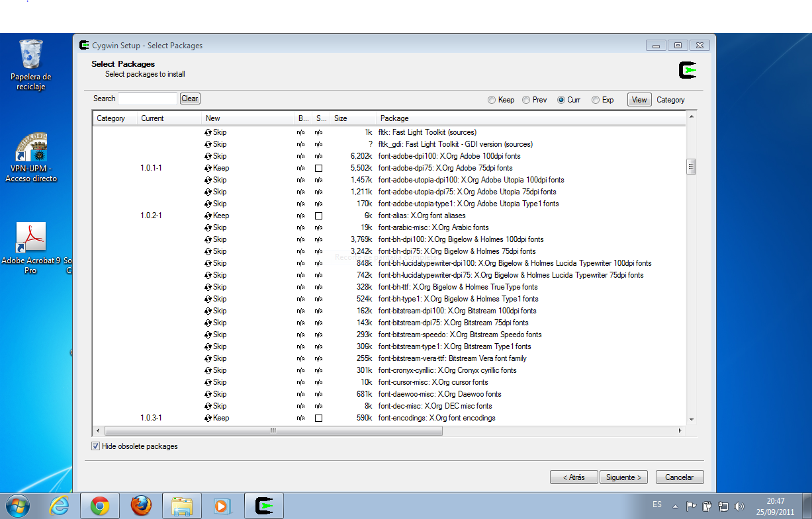This screenshot has width=812, height=519.
Task: Check source checkbox for font-encodings
Action: (x=318, y=419)
